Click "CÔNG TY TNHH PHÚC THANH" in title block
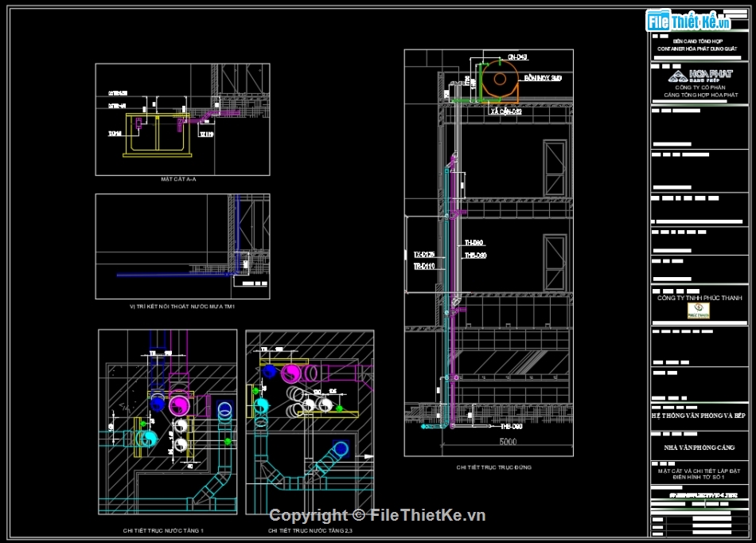The width and height of the screenshot is (756, 543). point(699,298)
